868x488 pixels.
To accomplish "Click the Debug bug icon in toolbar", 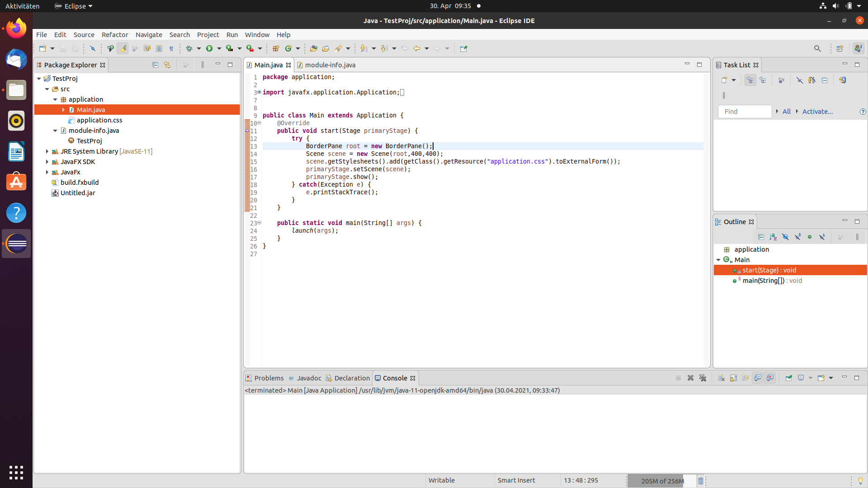I will point(189,48).
